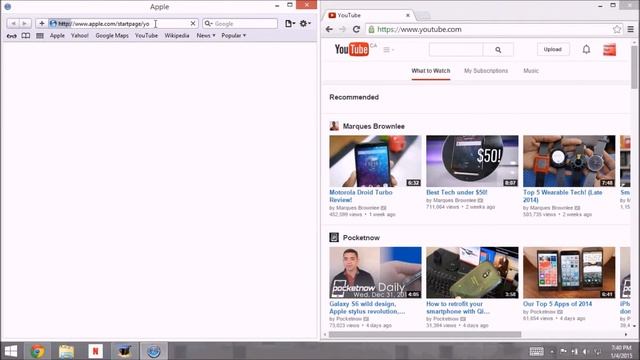Open Chrome hamburger menu
The image size is (640, 360).
pos(631,29)
